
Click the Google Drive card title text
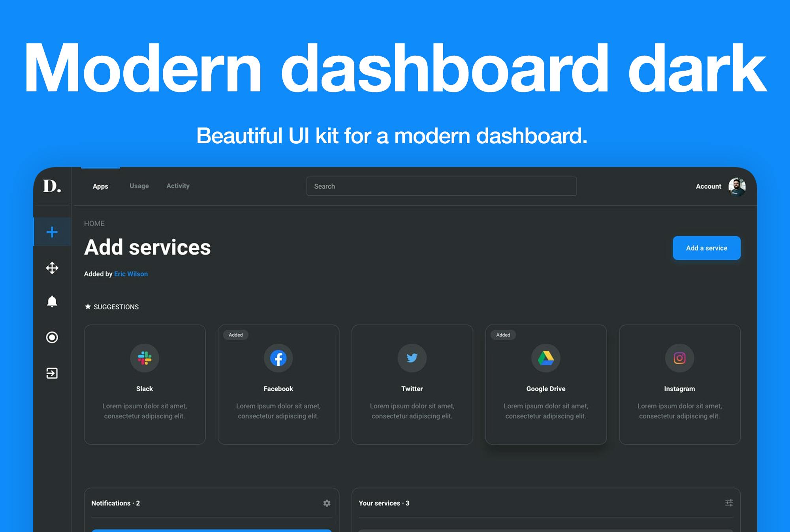coord(546,389)
